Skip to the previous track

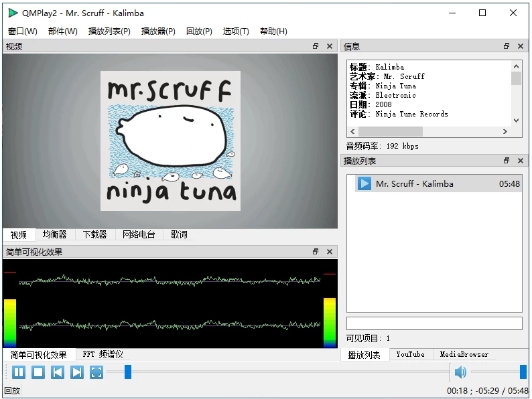click(58, 372)
